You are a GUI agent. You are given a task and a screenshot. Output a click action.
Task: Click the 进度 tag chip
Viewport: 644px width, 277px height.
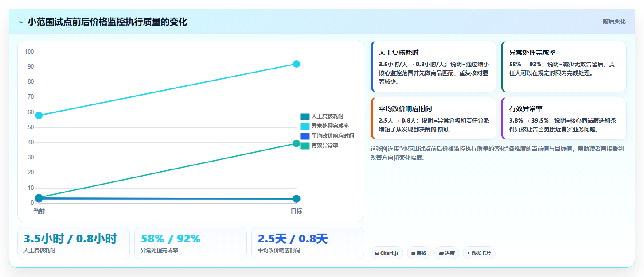[447, 253]
